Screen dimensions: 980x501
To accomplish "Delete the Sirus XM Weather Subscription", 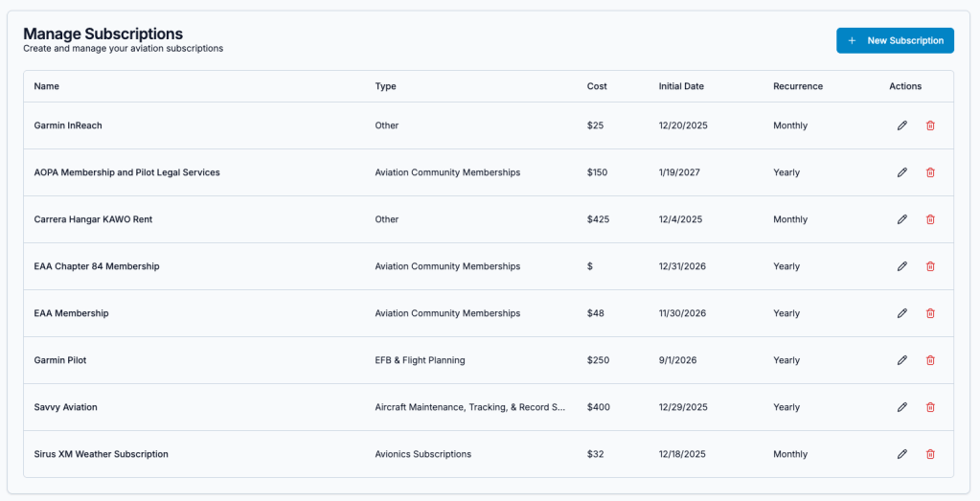I will pos(930,454).
